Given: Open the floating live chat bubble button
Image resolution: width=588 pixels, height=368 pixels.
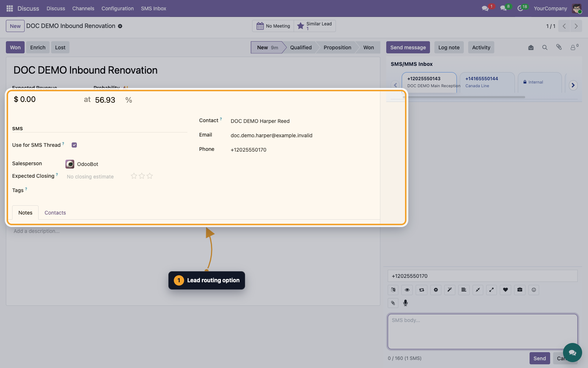Looking at the screenshot, I should click(x=573, y=353).
